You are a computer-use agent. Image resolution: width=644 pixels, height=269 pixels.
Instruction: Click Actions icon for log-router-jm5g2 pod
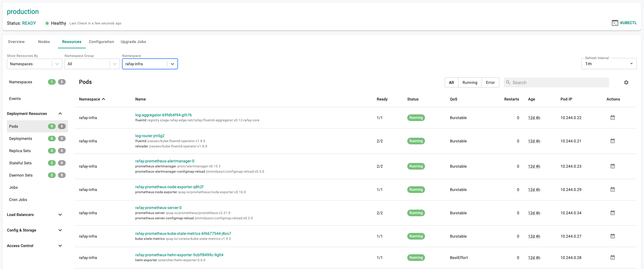tap(613, 141)
